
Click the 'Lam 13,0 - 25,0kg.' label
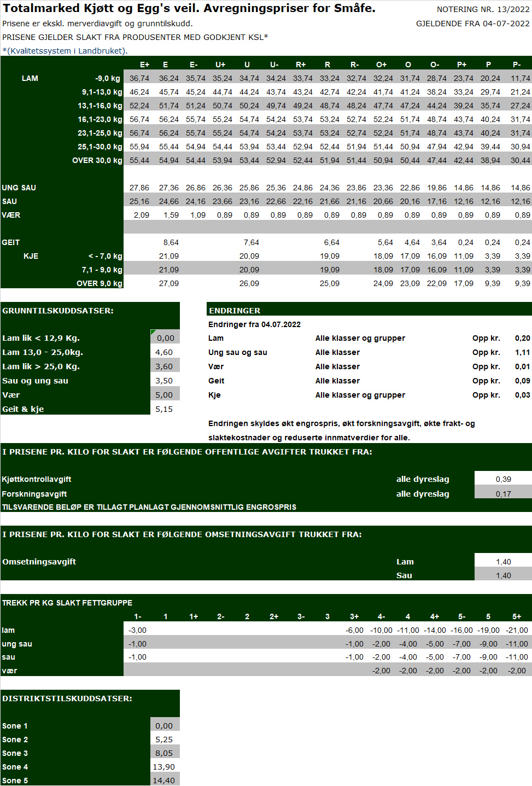click(x=43, y=352)
